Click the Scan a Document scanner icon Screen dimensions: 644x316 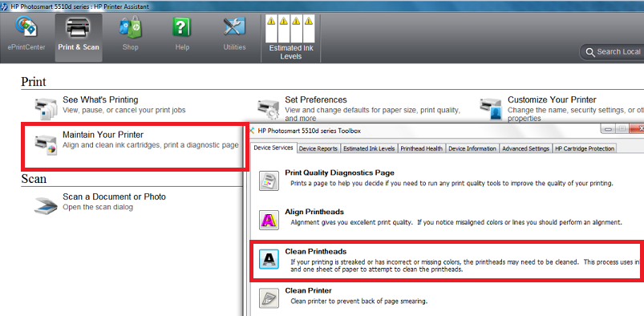(46, 205)
